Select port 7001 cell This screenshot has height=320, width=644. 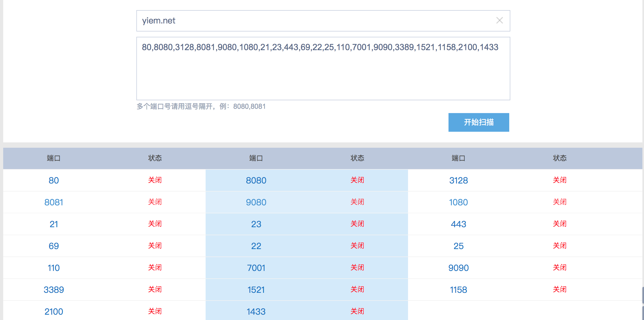pos(256,268)
